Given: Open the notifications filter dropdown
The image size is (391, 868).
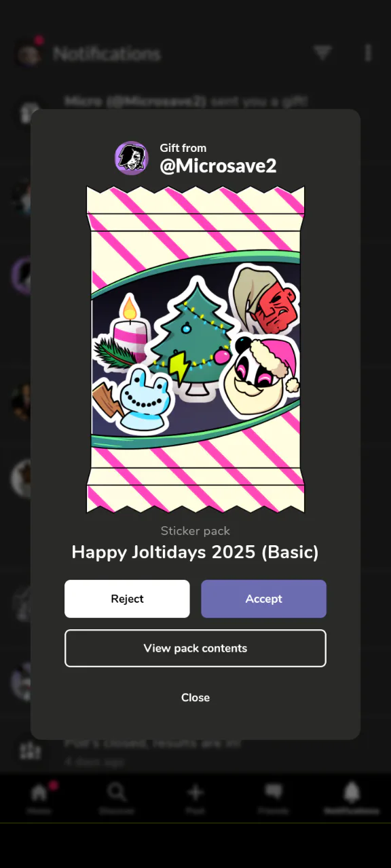Looking at the screenshot, I should tap(322, 53).
